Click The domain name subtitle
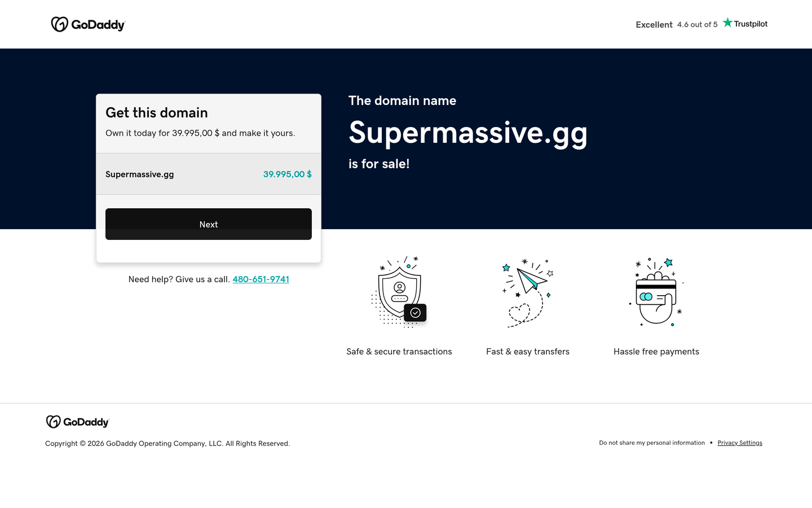 402,100
